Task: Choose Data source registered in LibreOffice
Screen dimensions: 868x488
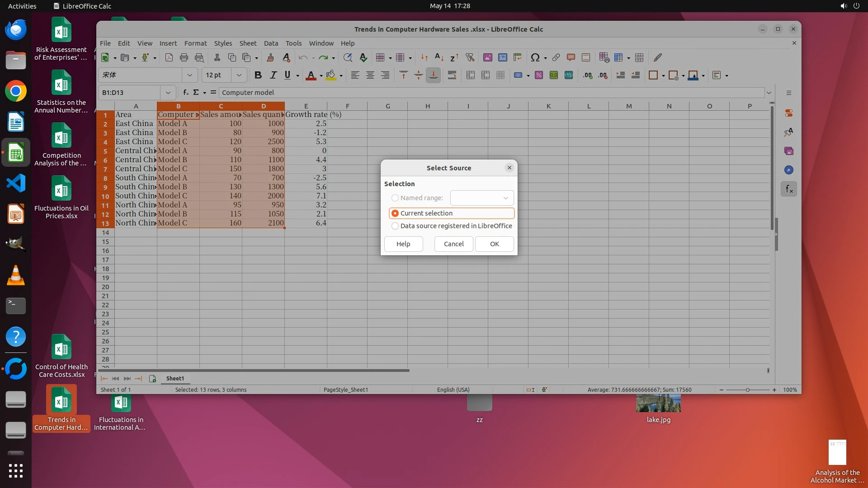Action: (395, 226)
